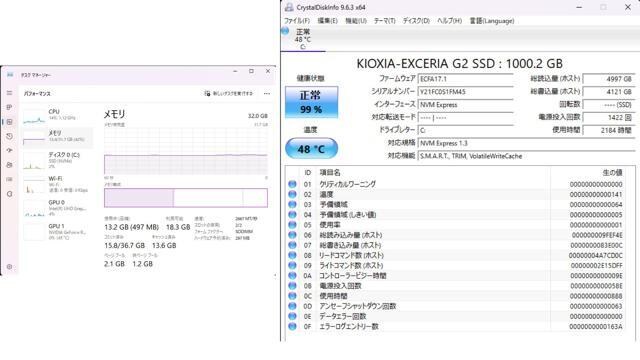Click total host writes value 4121 GB
Viewport: 640px width, 360px height.
coord(609,92)
